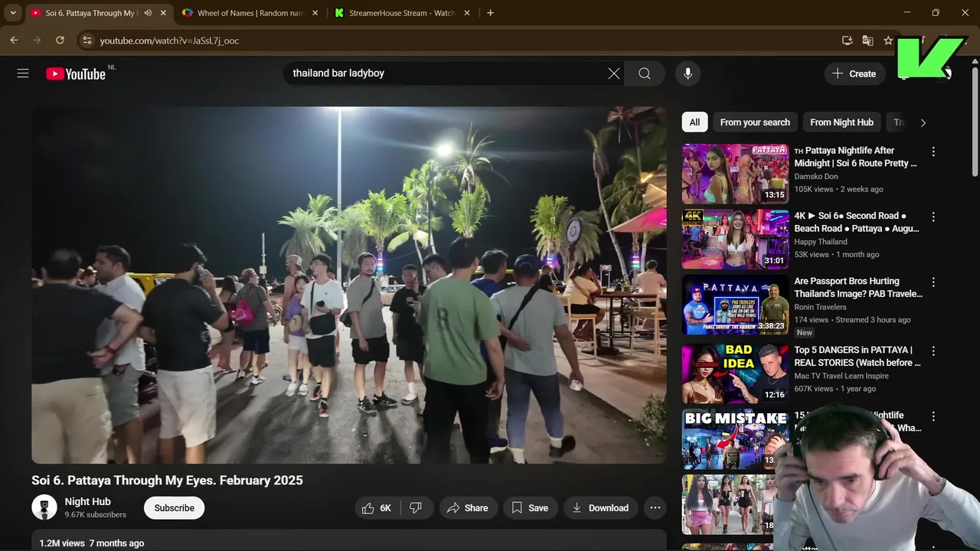Click the main video player
980x551 pixels.
[349, 285]
